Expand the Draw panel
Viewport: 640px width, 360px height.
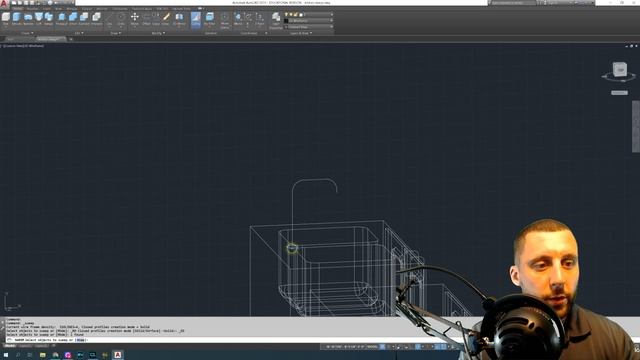tap(116, 33)
